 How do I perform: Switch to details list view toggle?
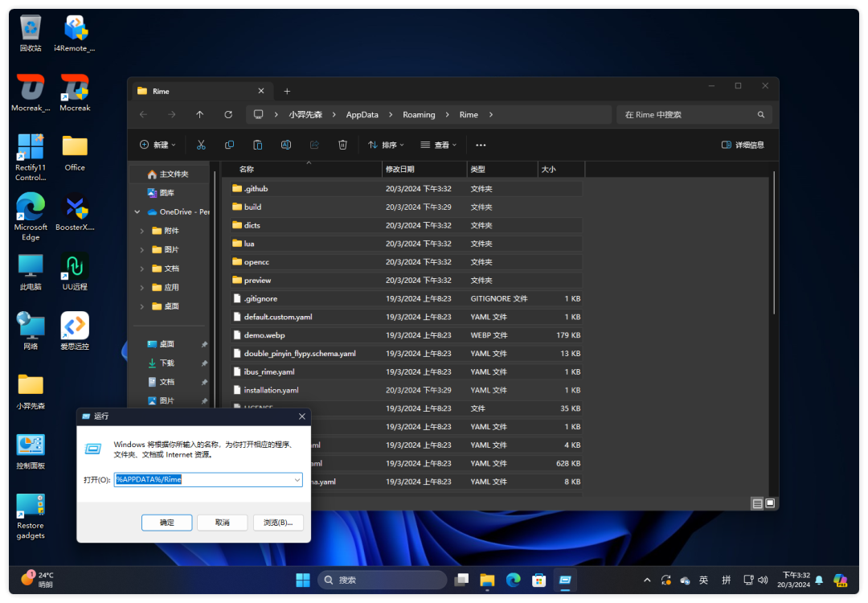[757, 503]
